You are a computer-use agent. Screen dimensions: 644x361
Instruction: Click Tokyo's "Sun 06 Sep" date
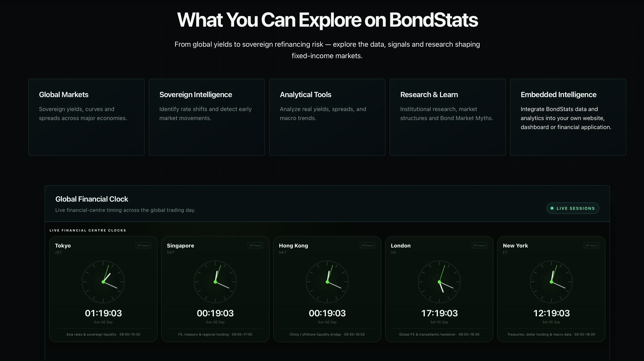[x=103, y=322]
